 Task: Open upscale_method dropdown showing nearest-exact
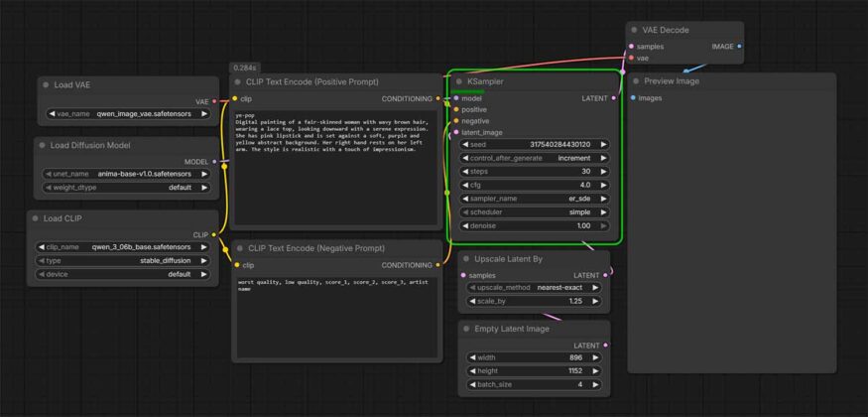[x=535, y=288]
